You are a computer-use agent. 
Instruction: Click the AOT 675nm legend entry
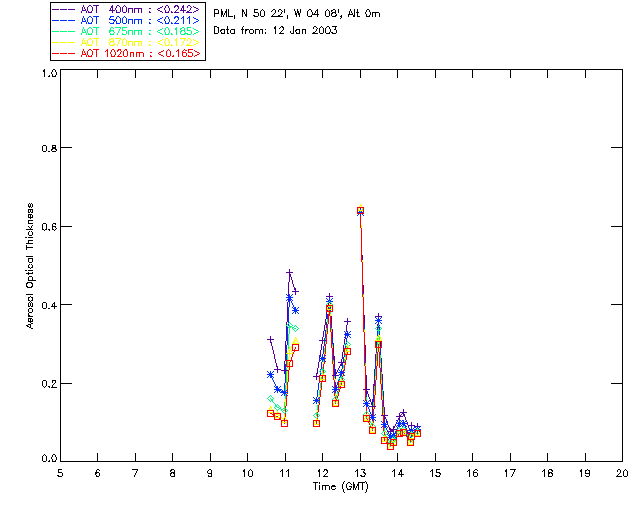tap(127, 31)
